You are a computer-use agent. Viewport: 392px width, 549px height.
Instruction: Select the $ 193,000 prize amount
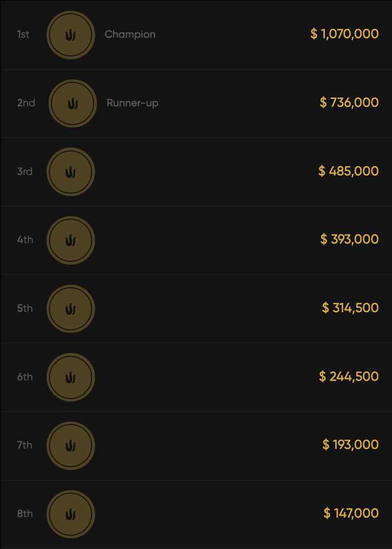click(350, 445)
